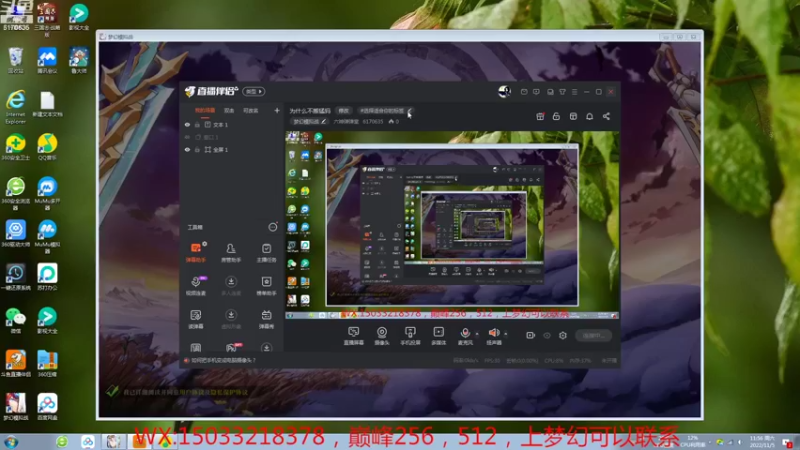This screenshot has height=450, width=800.
Task: Toggle lock on 文本 1 layer
Action: (x=197, y=124)
